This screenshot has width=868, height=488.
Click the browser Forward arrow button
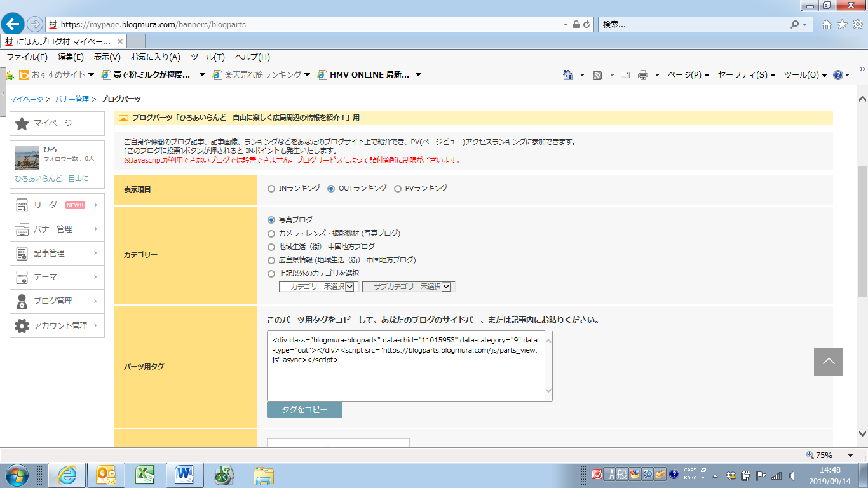tap(35, 24)
